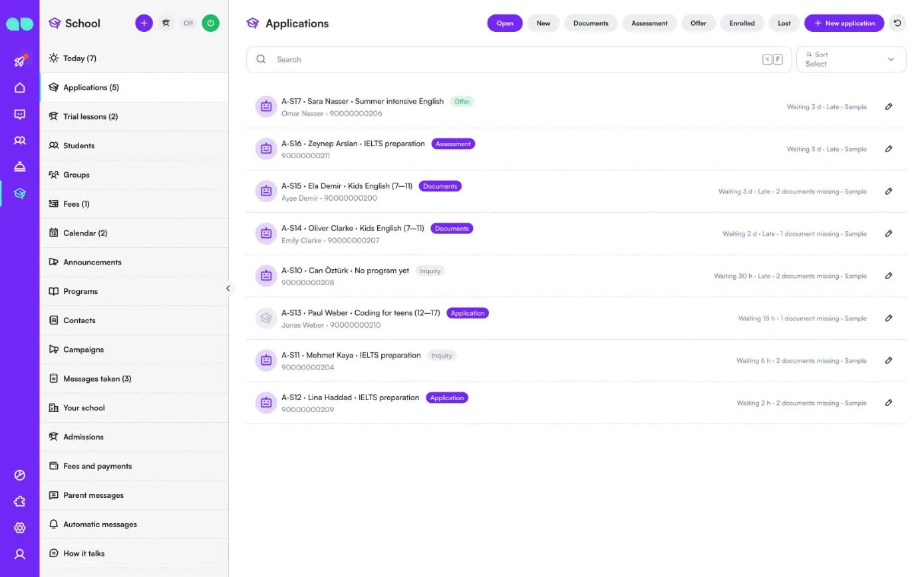Edit the A-S14 Oliver Clarke application
The width and height of the screenshot is (924, 577).
tap(889, 233)
